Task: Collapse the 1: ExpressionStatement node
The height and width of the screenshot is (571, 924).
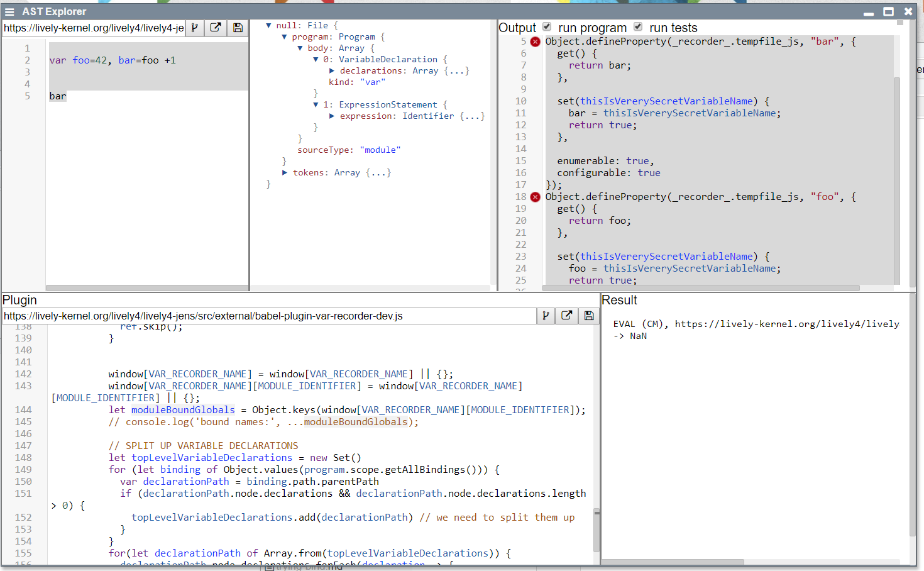Action: pos(316,105)
